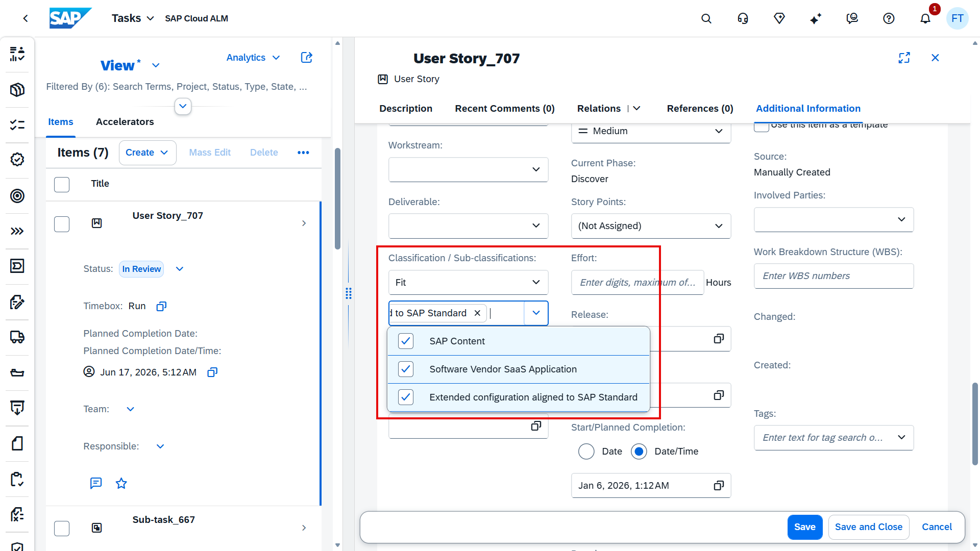This screenshot has width=980, height=551.
Task: Click the diamond icon in header
Action: point(779,18)
